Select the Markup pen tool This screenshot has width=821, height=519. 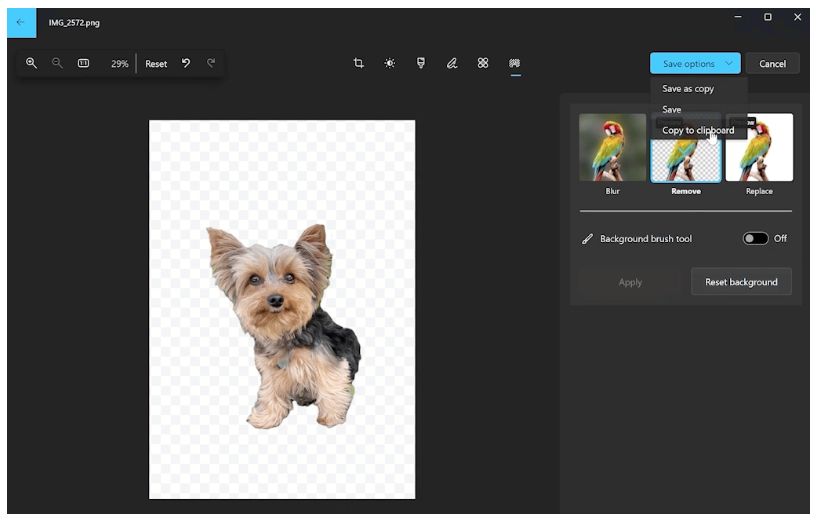452,63
